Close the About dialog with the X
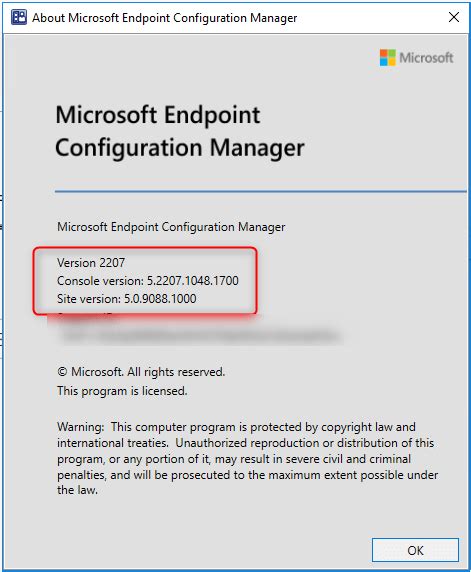The image size is (471, 572). [454, 17]
